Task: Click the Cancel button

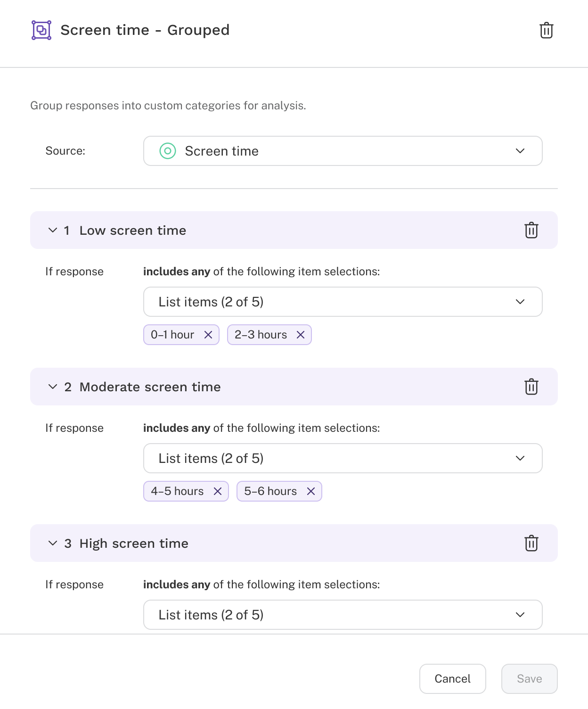Action: (452, 679)
